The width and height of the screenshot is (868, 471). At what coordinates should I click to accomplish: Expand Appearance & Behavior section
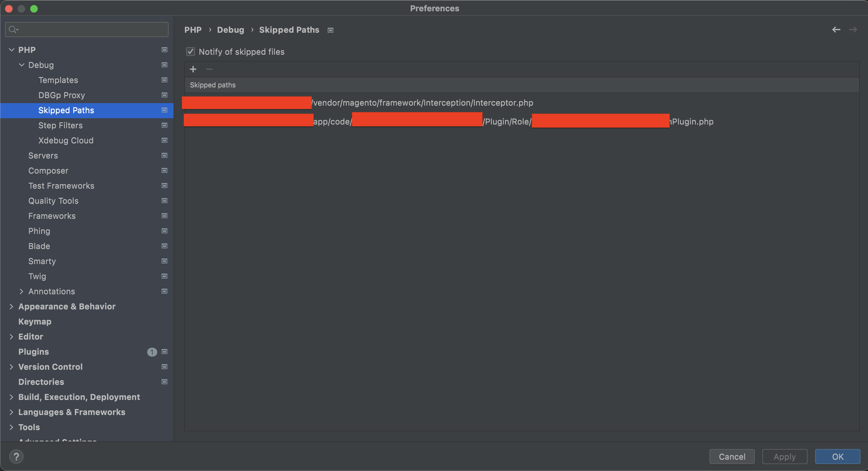[x=11, y=307]
